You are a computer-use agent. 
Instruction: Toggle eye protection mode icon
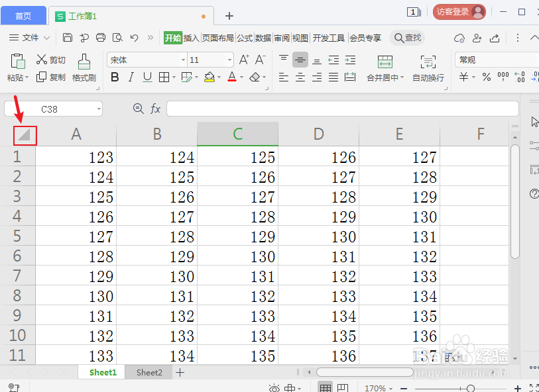click(x=274, y=388)
